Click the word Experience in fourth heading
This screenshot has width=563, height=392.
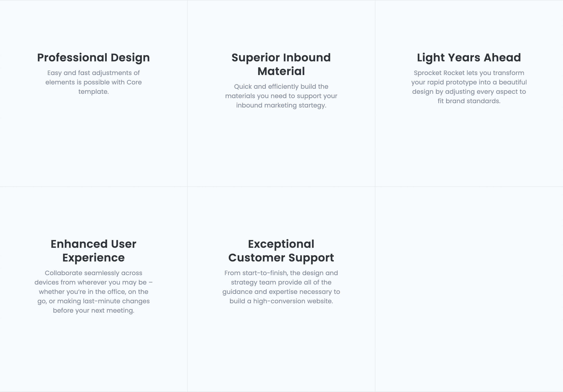point(93,258)
